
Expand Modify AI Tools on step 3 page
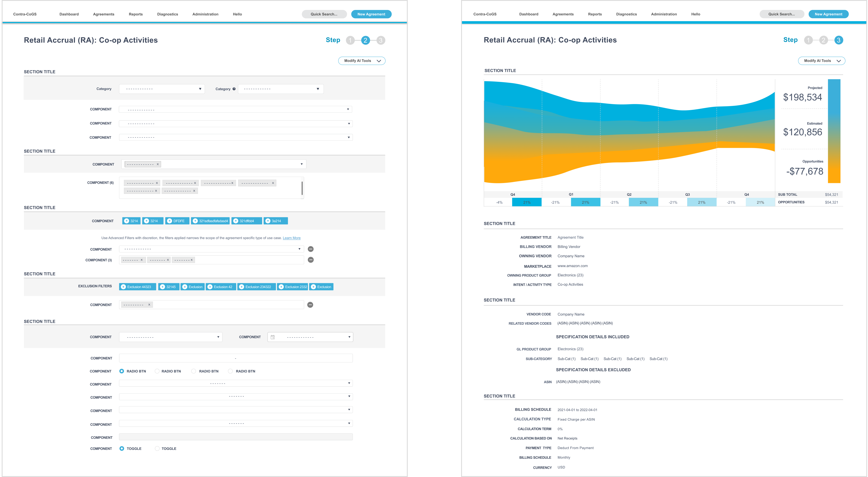click(x=822, y=61)
